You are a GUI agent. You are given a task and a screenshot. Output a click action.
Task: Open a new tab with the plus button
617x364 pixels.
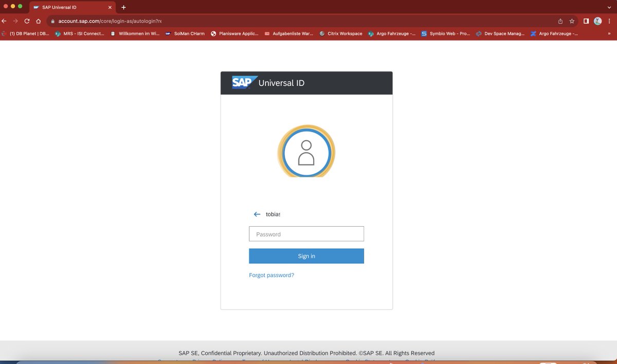[123, 7]
